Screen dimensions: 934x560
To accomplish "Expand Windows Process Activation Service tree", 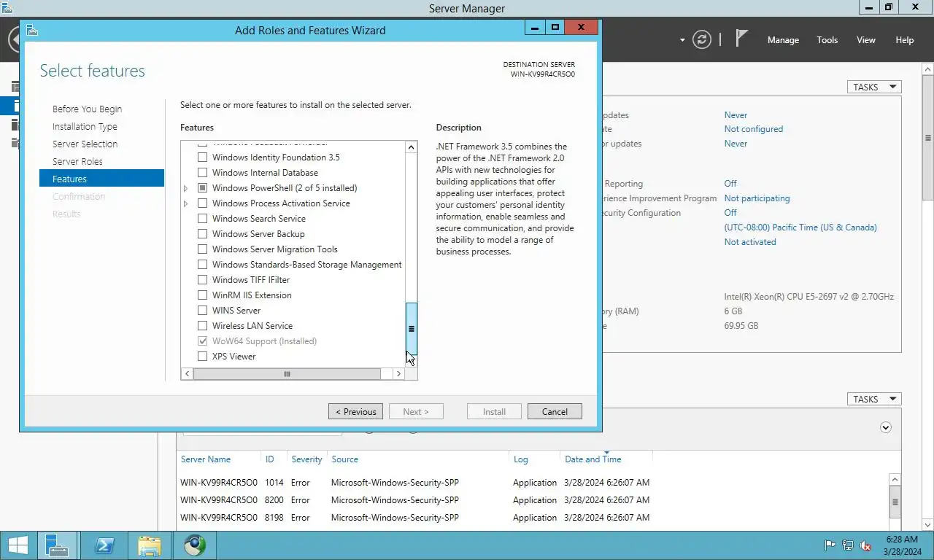I will click(186, 203).
